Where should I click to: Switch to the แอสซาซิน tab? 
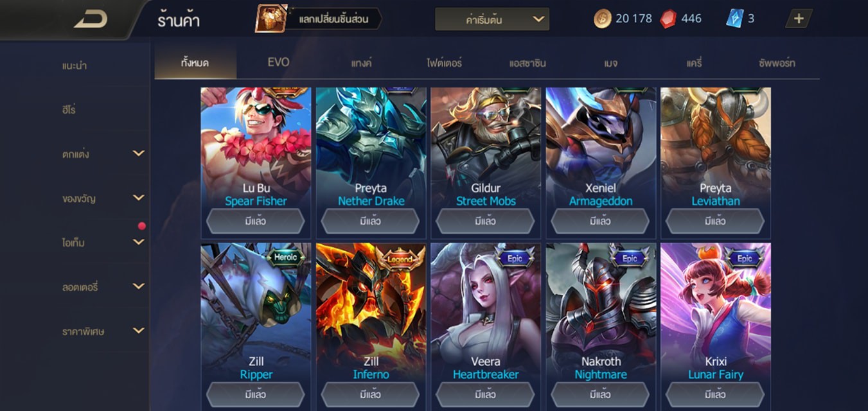(x=527, y=63)
